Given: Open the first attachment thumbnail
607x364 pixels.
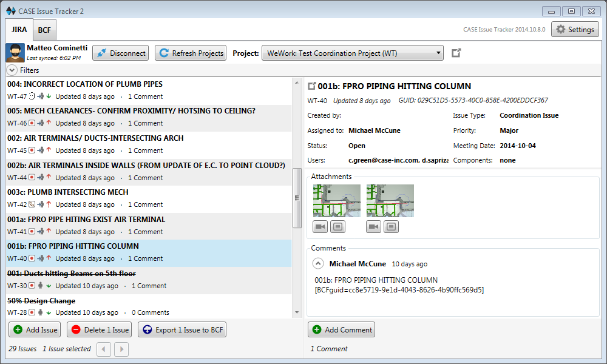Looking at the screenshot, I should [x=337, y=200].
